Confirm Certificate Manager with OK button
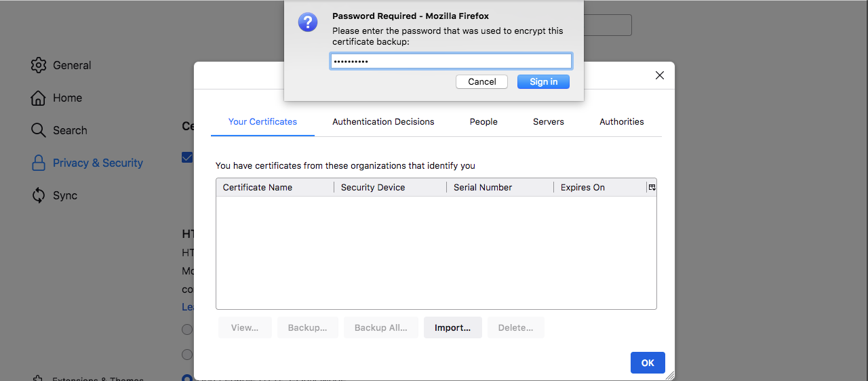 648,363
